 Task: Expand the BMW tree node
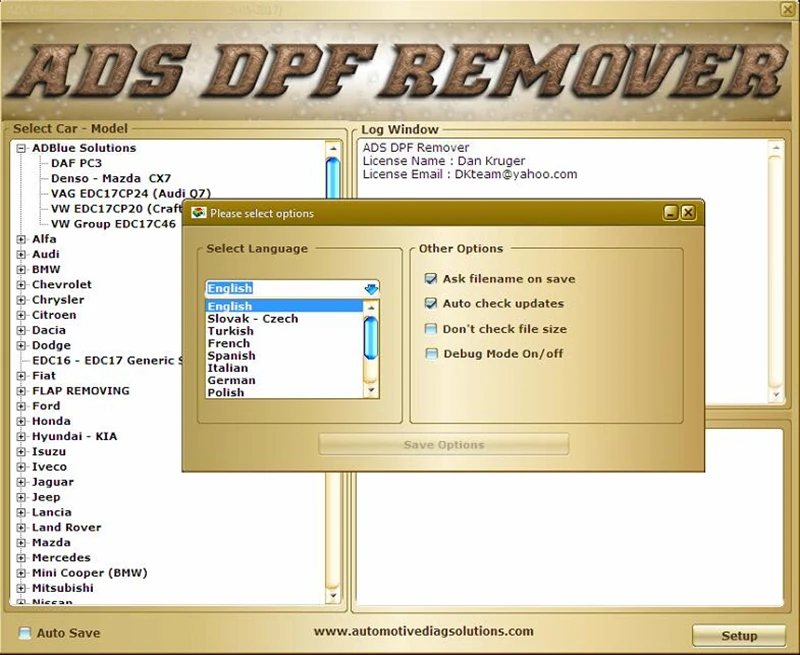click(21, 270)
